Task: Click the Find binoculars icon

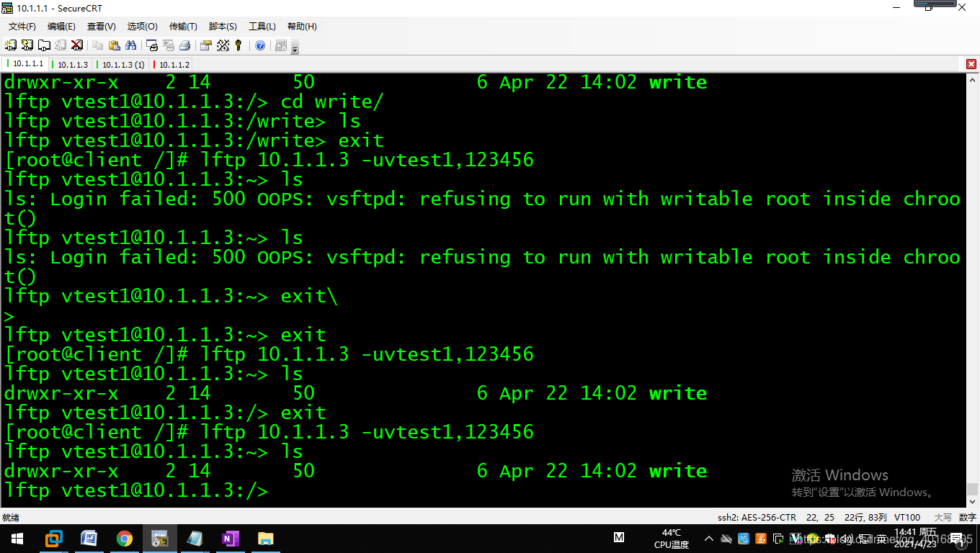Action: click(x=131, y=45)
